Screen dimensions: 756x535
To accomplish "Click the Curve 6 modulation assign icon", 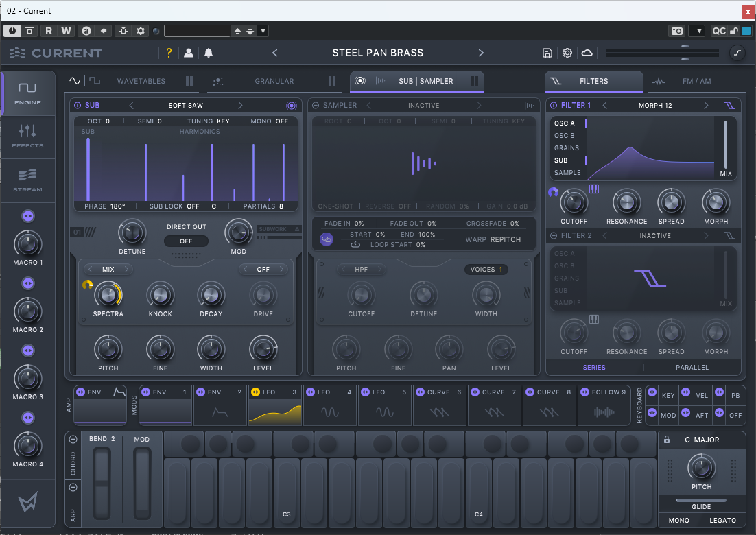I will (421, 392).
